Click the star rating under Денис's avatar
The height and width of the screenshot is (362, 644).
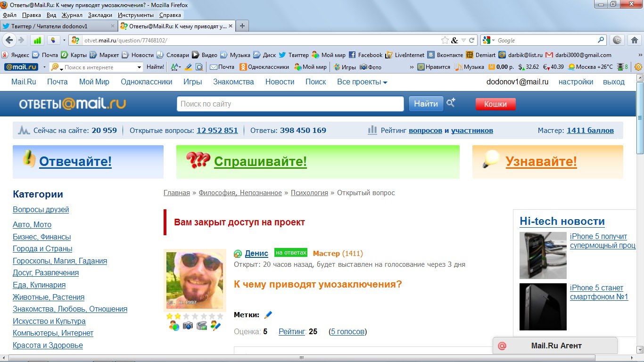pyautogui.click(x=195, y=316)
